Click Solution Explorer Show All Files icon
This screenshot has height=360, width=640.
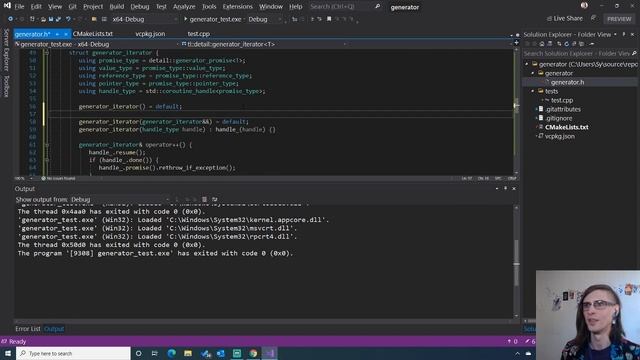click(582, 44)
